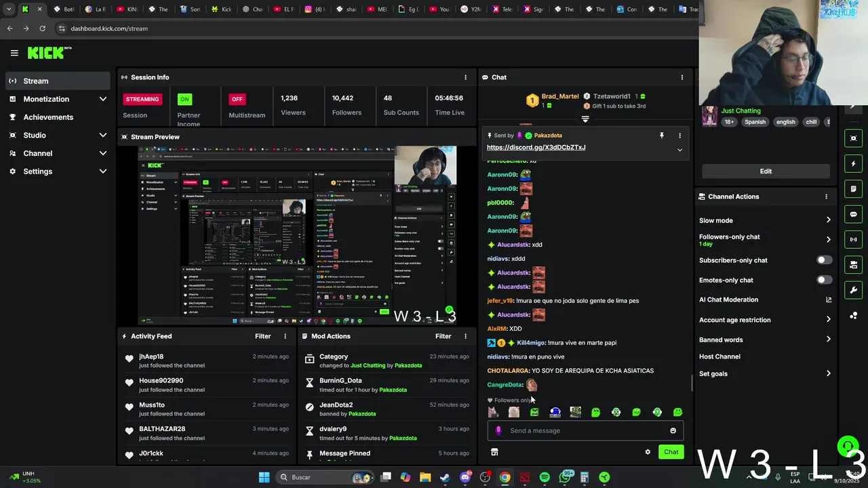Open the camera channel actions widget
This screenshot has width=868, height=488.
point(853,264)
